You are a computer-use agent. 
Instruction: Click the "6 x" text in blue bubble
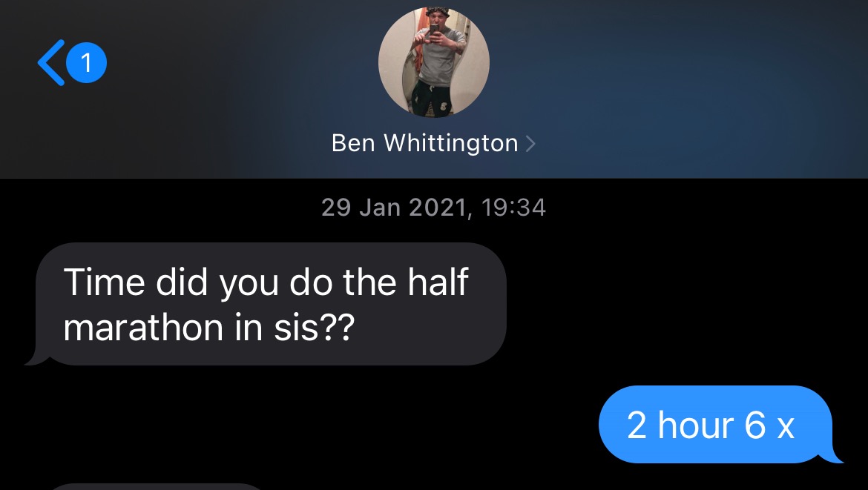point(769,426)
